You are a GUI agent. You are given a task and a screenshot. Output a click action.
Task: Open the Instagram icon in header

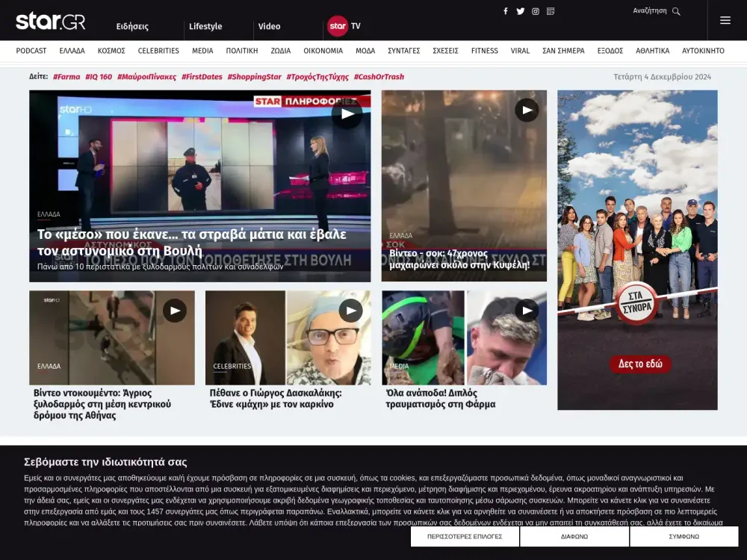click(536, 11)
